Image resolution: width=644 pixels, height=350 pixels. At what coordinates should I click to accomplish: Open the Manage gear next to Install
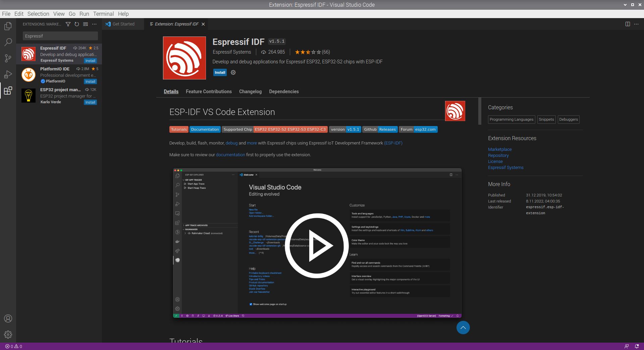click(233, 72)
